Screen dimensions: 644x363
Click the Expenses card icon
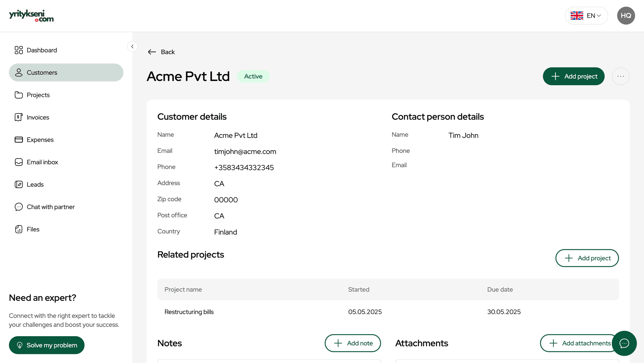(x=19, y=140)
